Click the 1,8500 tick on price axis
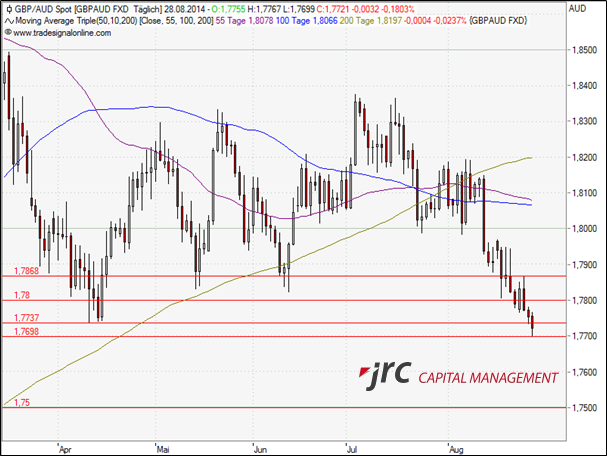This screenshot has width=607, height=456. point(583,50)
